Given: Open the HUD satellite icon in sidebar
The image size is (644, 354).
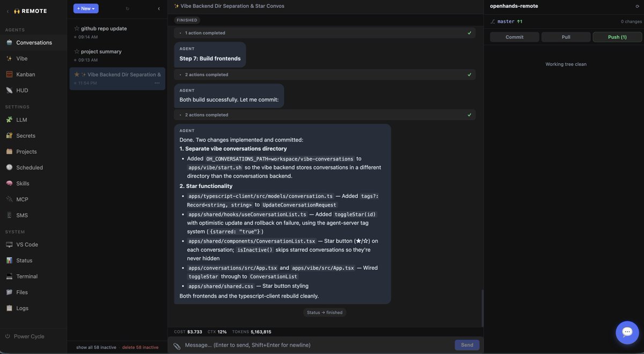Looking at the screenshot, I should tap(9, 90).
